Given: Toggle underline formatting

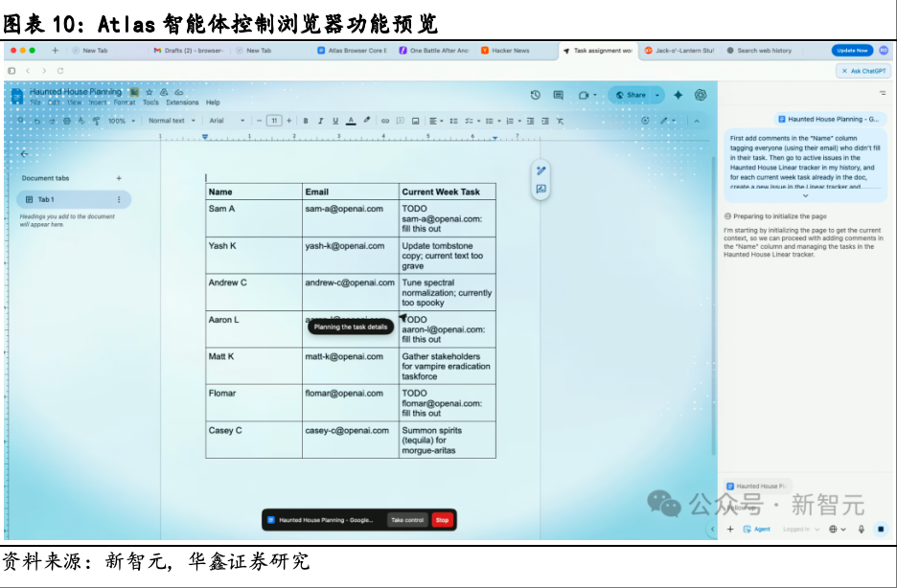Looking at the screenshot, I should click(x=335, y=121).
